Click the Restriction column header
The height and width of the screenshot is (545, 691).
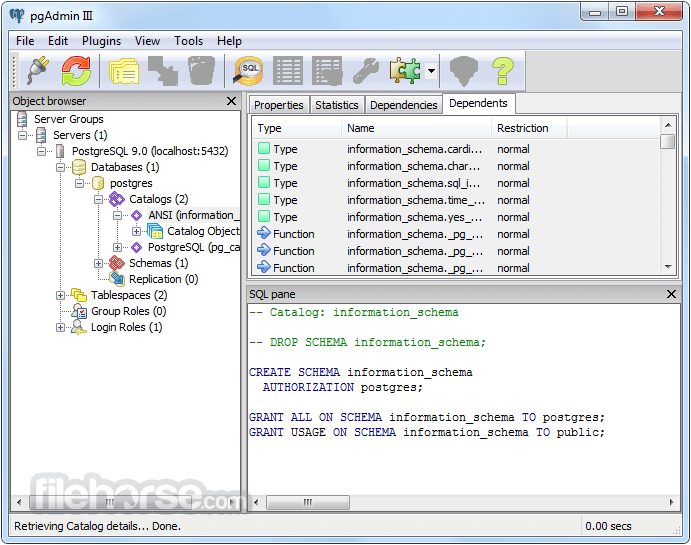(522, 128)
